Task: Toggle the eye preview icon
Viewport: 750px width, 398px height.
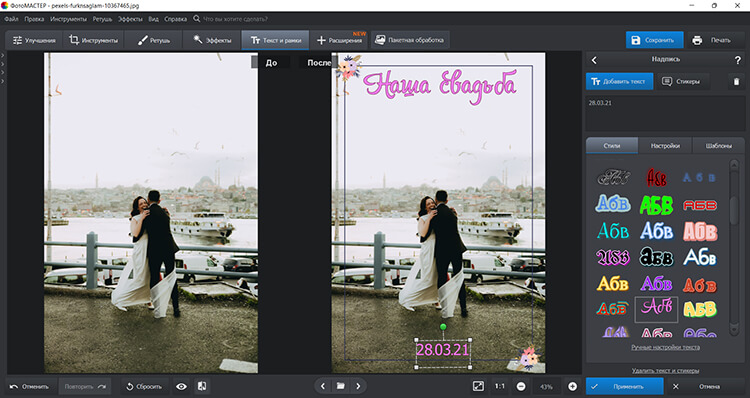Action: [x=181, y=387]
